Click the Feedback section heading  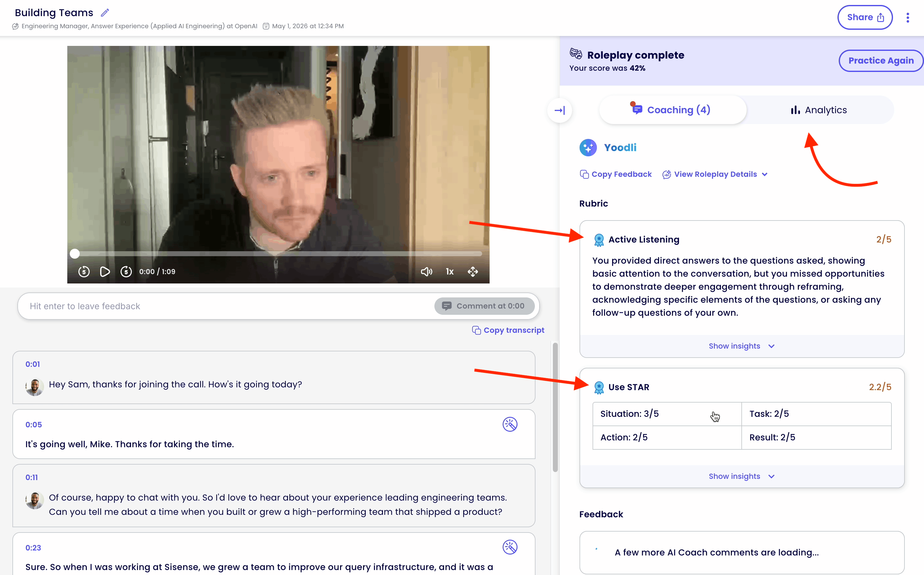pos(601,514)
